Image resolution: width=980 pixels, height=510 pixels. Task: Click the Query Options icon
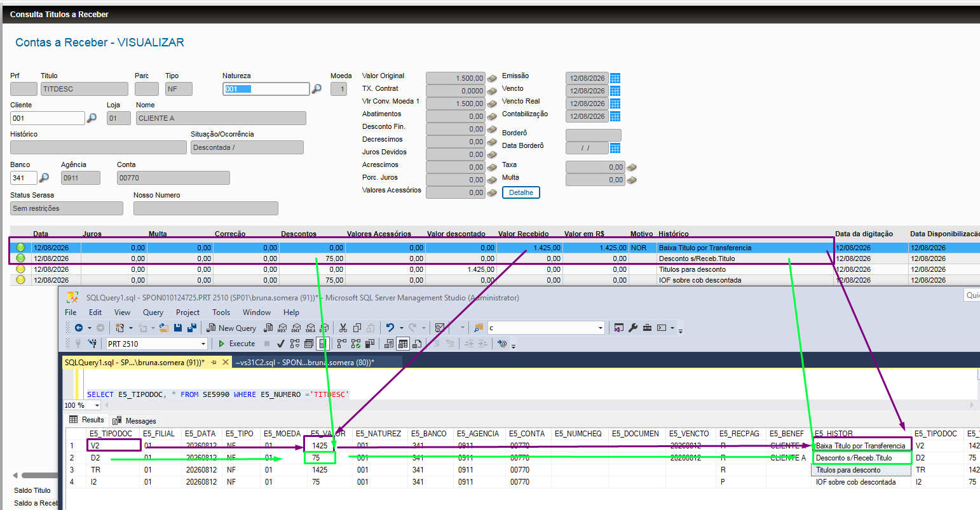point(309,344)
